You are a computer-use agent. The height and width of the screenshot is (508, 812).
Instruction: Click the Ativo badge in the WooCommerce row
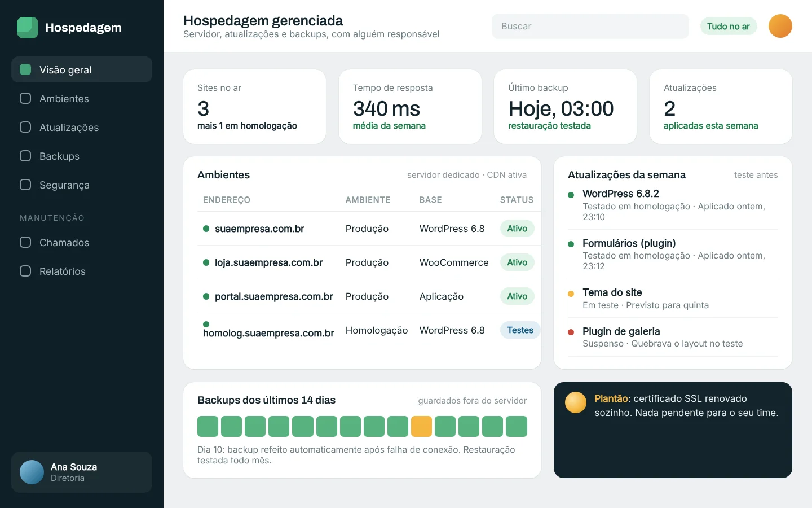(x=517, y=262)
